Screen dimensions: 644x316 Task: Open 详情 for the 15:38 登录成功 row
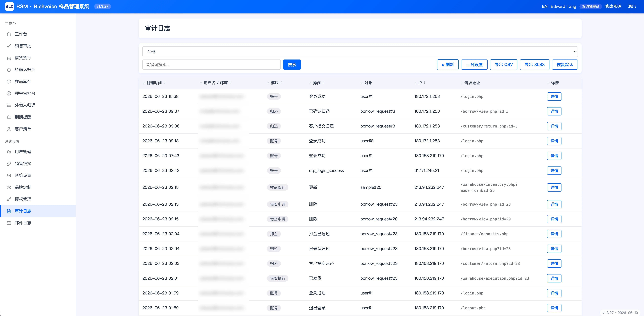554,96
